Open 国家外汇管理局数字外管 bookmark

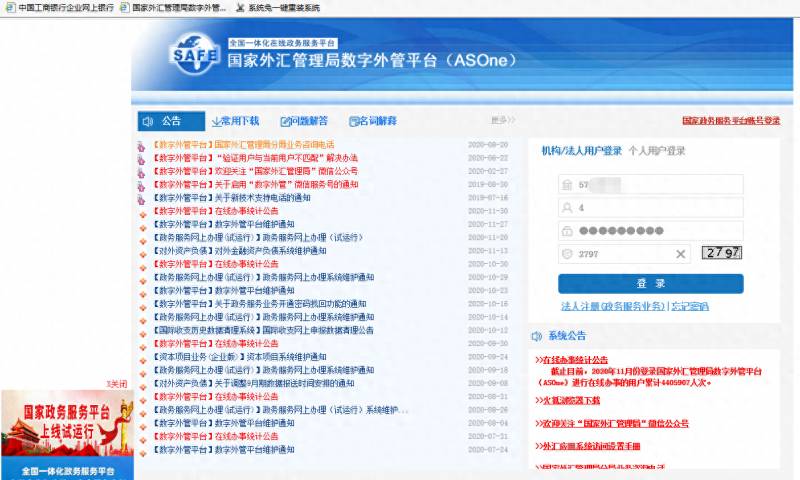tap(174, 8)
